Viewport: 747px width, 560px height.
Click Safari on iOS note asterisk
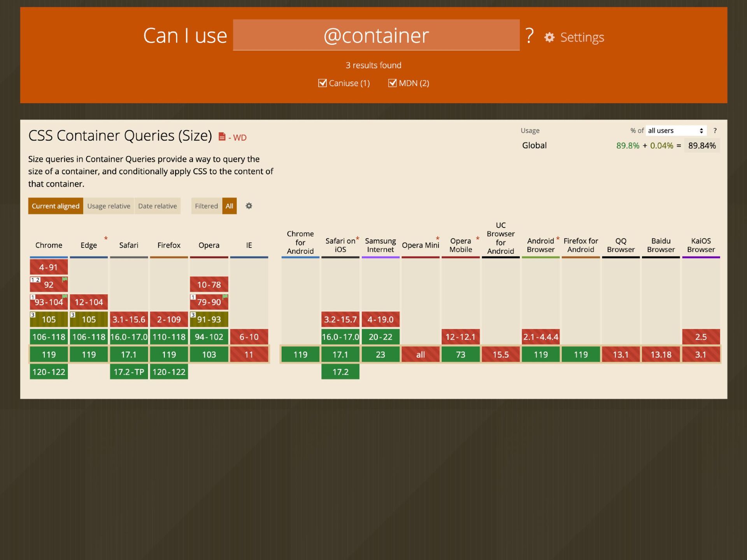357,238
